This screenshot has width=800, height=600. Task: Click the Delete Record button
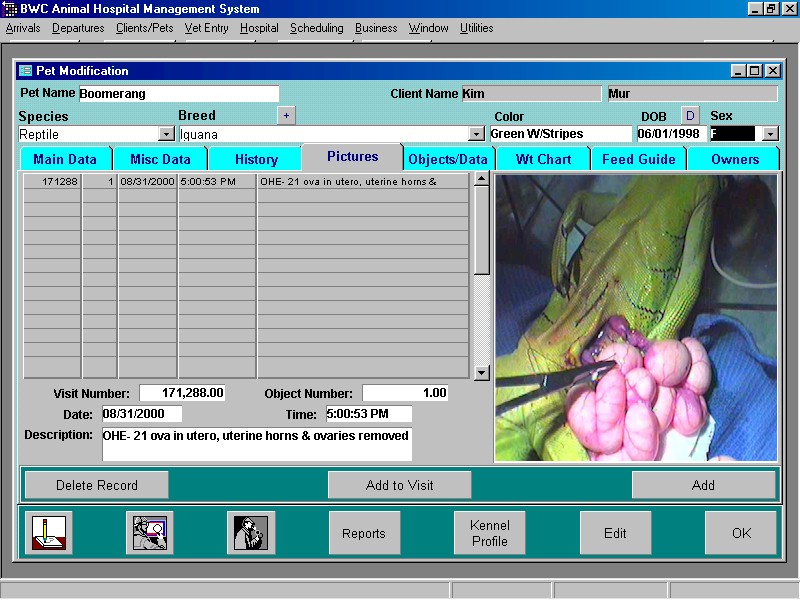(x=95, y=484)
